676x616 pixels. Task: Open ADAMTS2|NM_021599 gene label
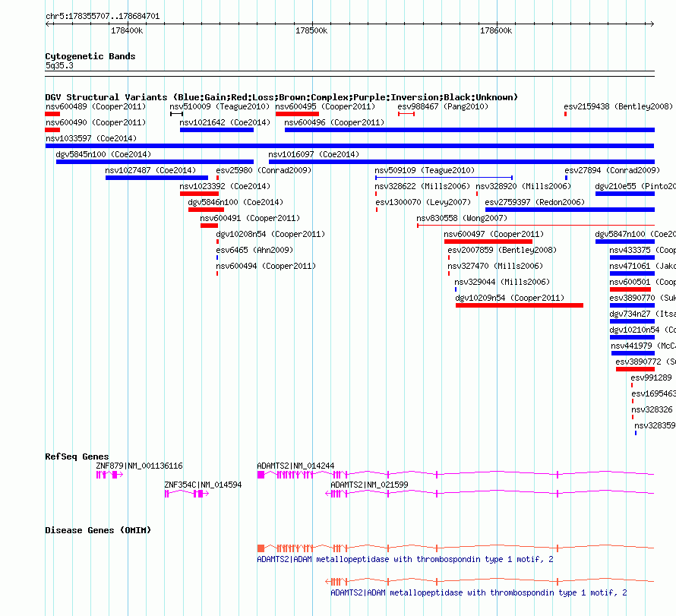pos(369,485)
